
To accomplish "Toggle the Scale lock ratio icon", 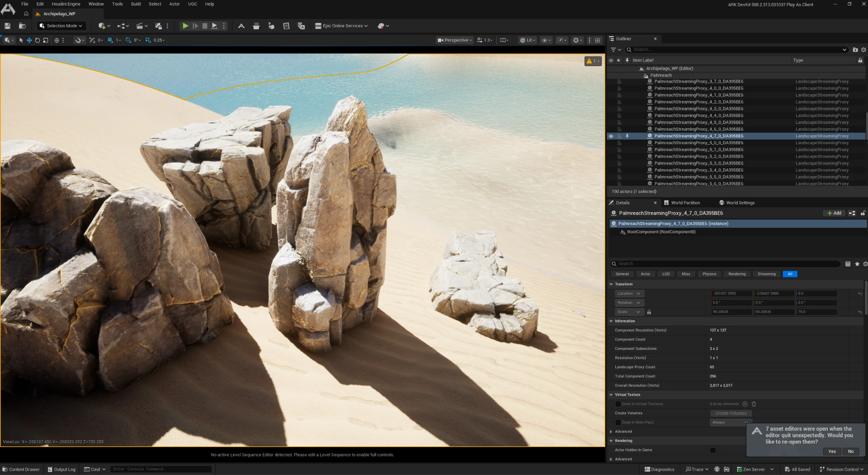I will click(x=649, y=312).
